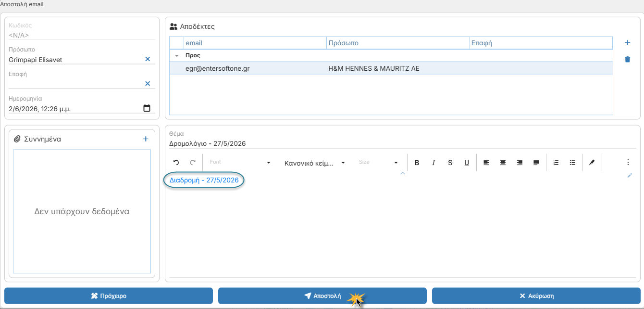This screenshot has height=309, width=644.
Task: Align text to the left
Action: click(x=486, y=163)
